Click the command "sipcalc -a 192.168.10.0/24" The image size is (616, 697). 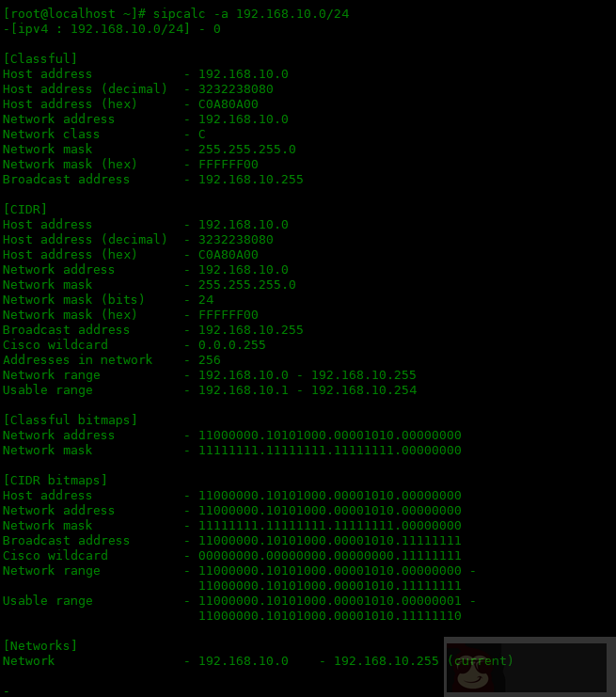(x=251, y=14)
